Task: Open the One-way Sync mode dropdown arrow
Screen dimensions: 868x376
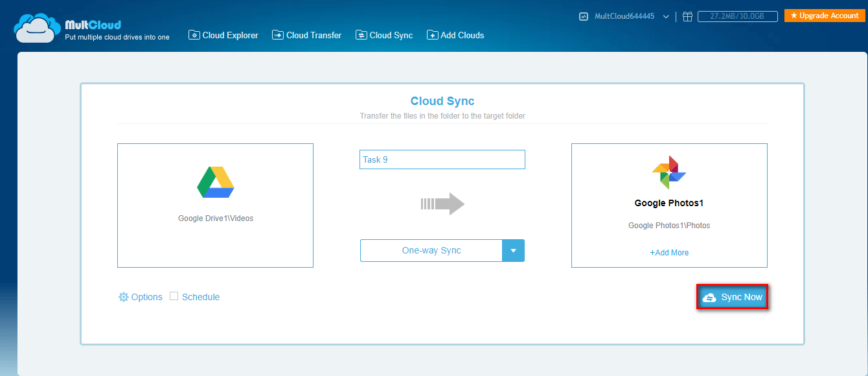Action: point(513,251)
